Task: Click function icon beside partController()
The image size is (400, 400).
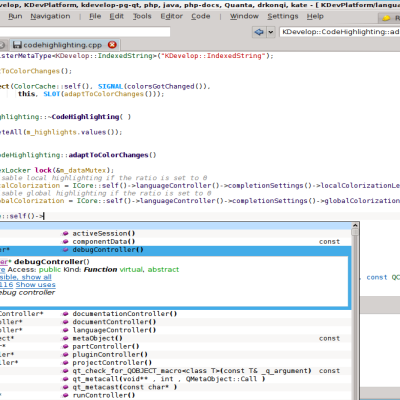Action: (x=65, y=346)
